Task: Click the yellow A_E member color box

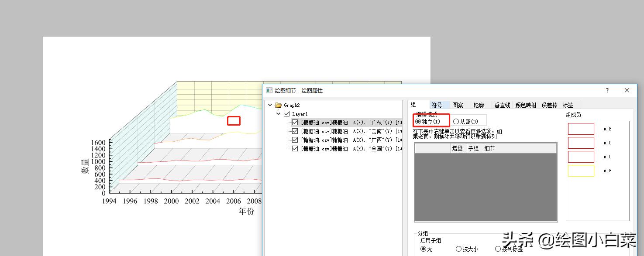Action: 581,171
